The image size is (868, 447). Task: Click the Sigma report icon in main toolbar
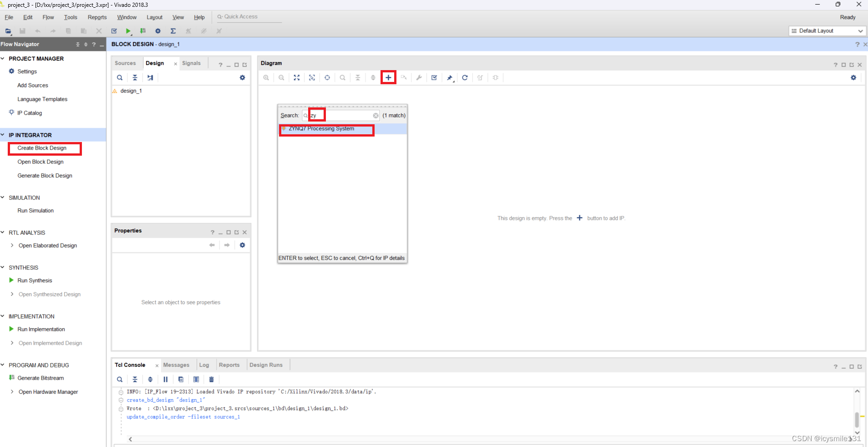173,31
